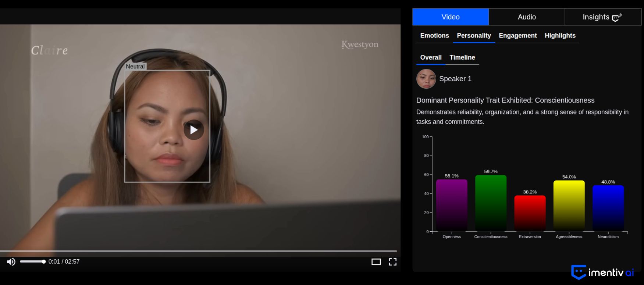Click the red Extraversion bar
The height and width of the screenshot is (285, 644).
(530, 213)
